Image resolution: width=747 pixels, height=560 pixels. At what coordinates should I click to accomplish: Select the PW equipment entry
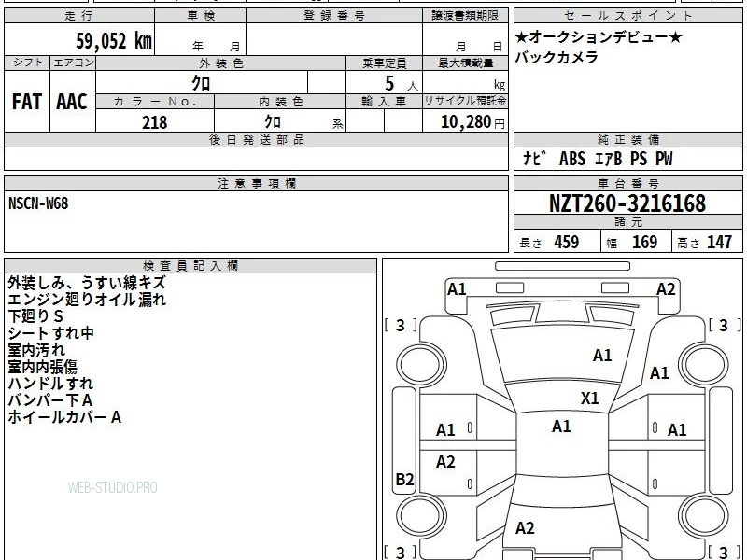pos(664,158)
